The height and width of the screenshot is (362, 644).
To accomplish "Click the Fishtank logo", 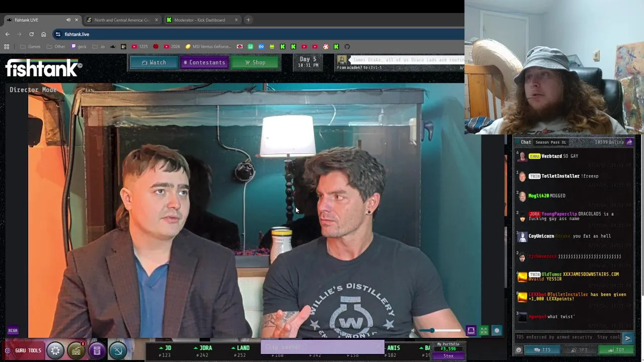I will click(x=44, y=68).
